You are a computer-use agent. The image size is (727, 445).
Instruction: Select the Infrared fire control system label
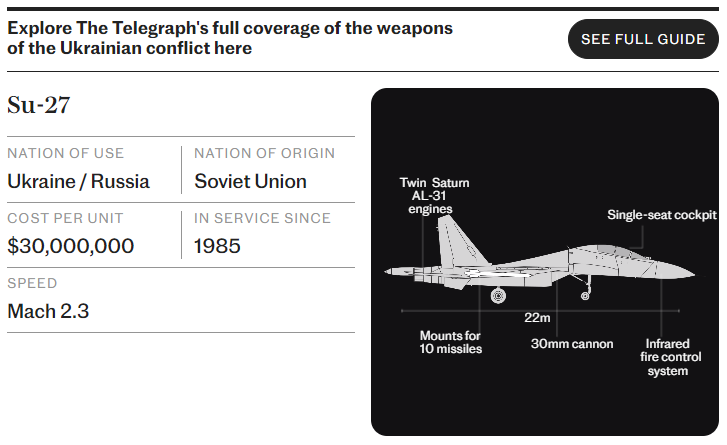click(670, 357)
